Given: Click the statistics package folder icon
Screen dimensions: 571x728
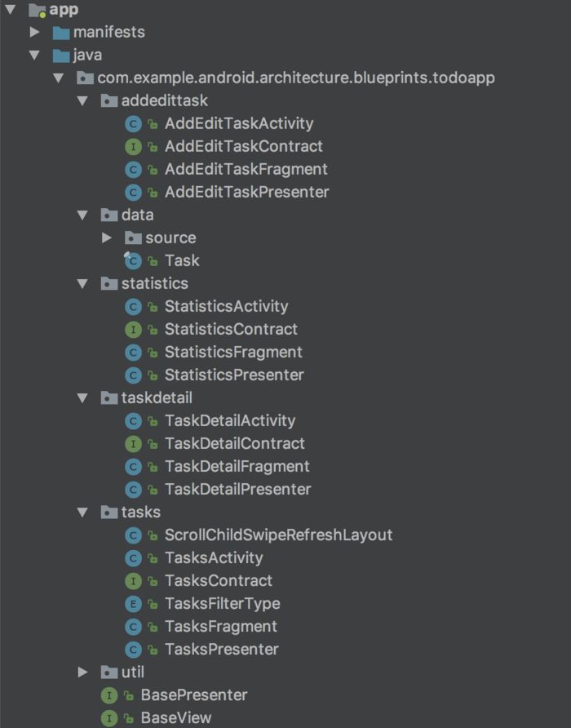Looking at the screenshot, I should [x=108, y=284].
